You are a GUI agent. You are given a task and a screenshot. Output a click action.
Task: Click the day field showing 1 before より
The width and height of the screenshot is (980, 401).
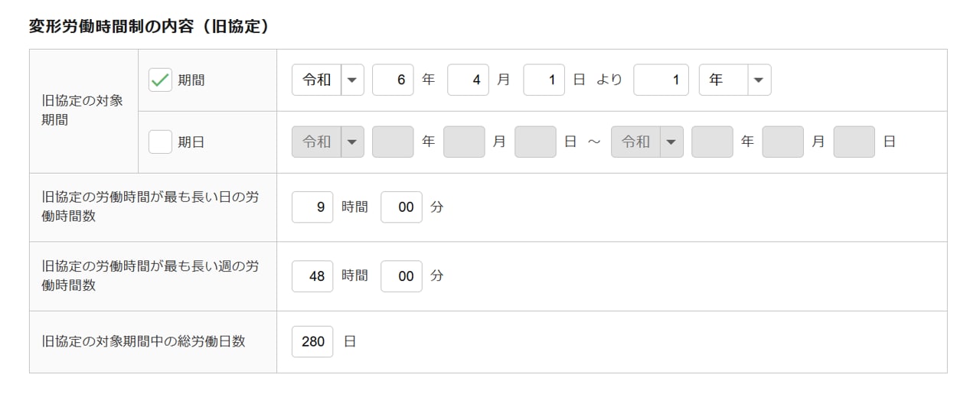point(544,80)
